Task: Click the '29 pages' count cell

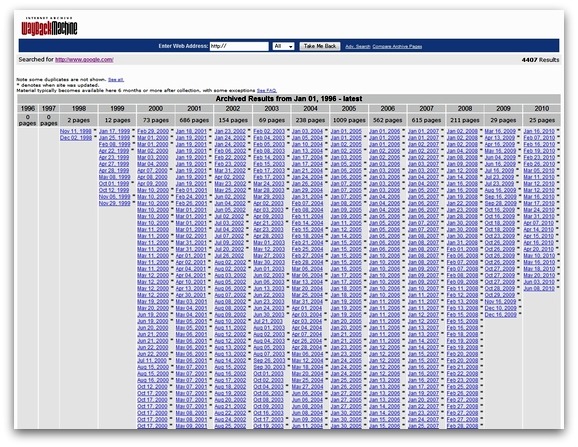Action: 503,120
